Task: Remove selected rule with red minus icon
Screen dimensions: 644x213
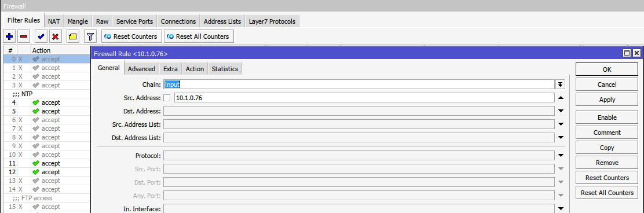Action: [x=24, y=36]
